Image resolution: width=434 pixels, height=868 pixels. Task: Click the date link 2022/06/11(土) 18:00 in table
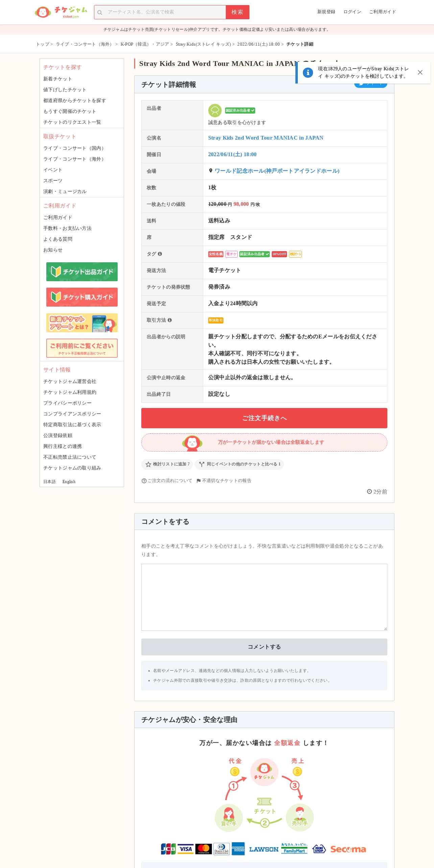(x=232, y=154)
